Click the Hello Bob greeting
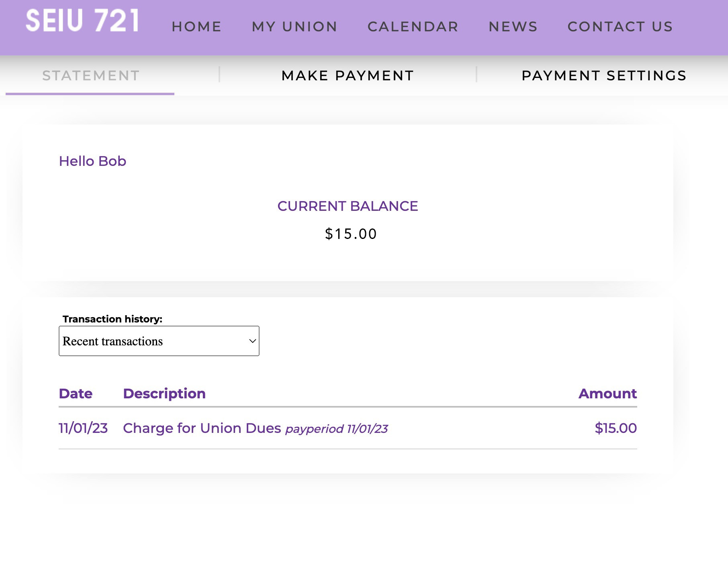The height and width of the screenshot is (567, 728). (x=92, y=161)
